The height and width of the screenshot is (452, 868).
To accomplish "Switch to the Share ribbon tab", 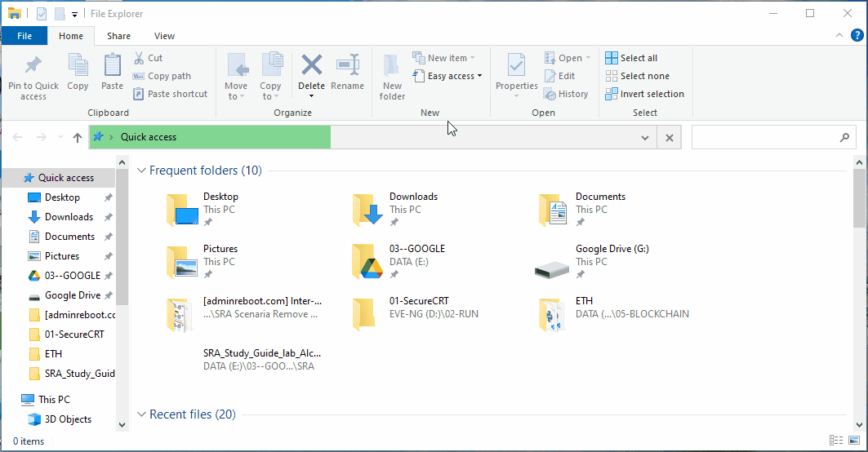I will pyautogui.click(x=118, y=36).
